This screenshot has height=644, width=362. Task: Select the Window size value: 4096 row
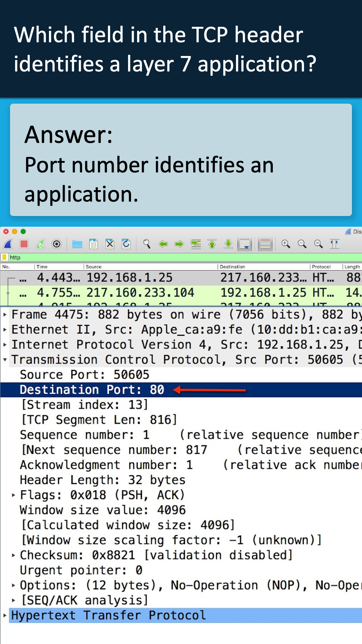pos(181,510)
